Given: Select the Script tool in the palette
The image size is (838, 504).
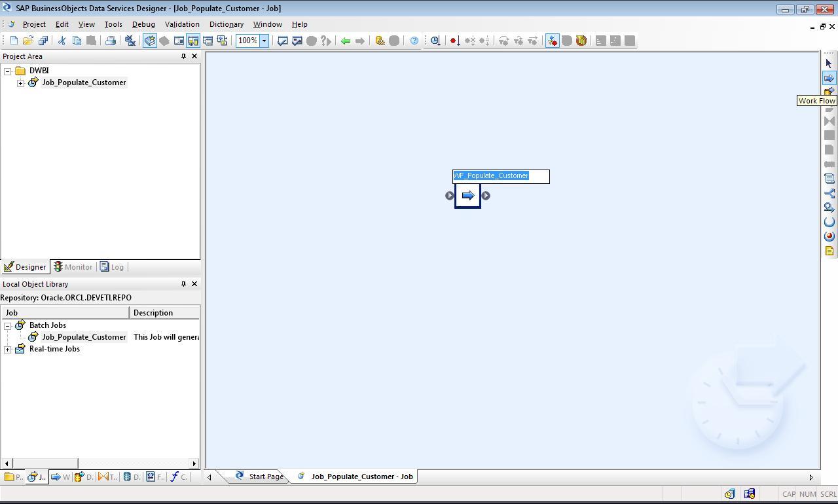Looking at the screenshot, I should point(829,179).
